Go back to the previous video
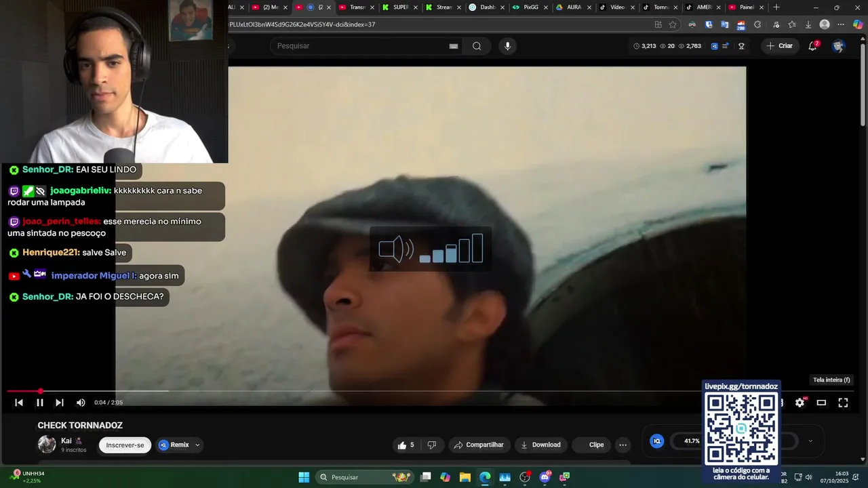This screenshot has width=868, height=488. (x=19, y=403)
